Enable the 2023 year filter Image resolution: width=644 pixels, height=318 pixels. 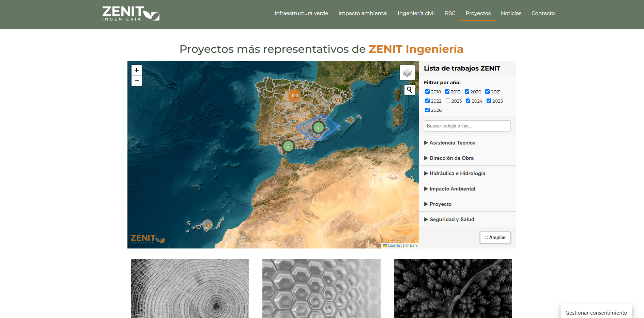448,101
